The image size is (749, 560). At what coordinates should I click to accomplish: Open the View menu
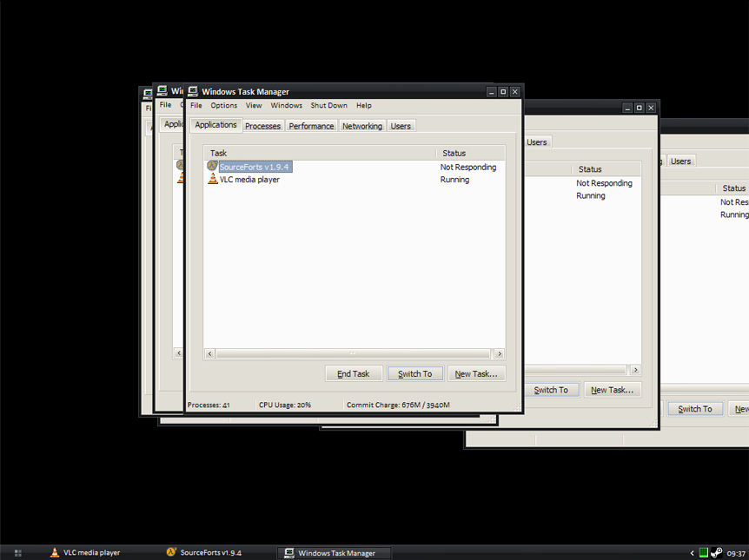(x=254, y=105)
